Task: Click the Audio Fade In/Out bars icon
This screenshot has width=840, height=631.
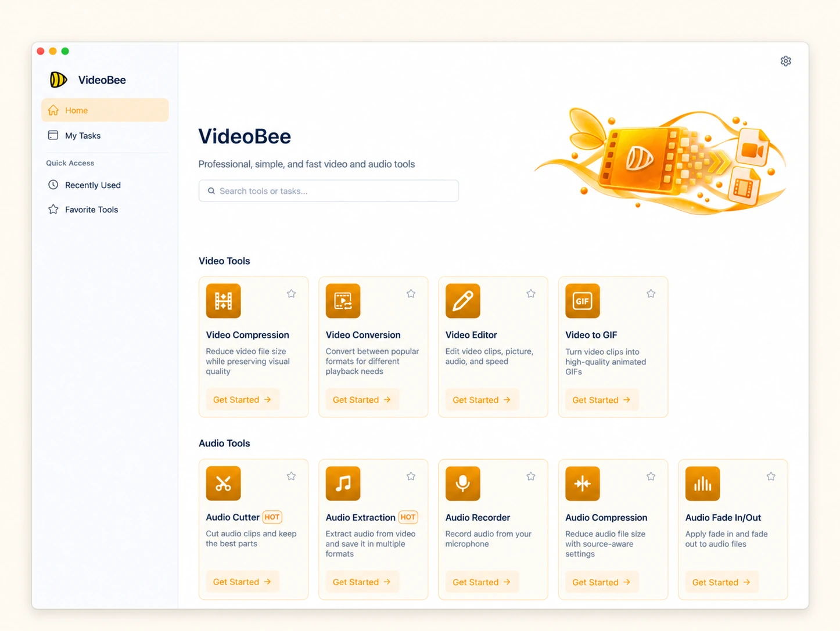Action: pos(702,483)
